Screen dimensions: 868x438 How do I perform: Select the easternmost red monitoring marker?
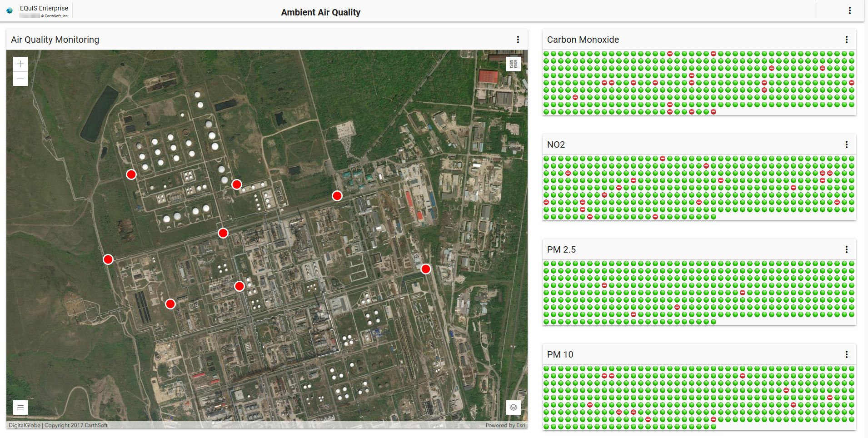click(425, 269)
